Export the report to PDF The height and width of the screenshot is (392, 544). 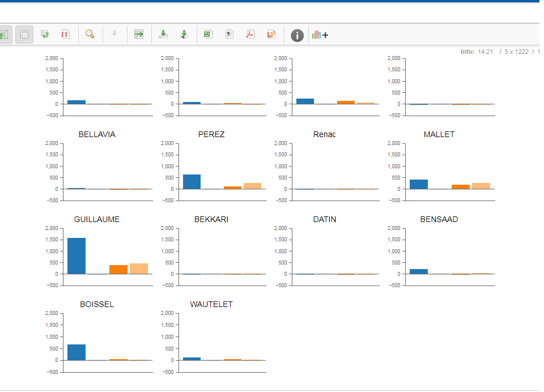coord(249,34)
